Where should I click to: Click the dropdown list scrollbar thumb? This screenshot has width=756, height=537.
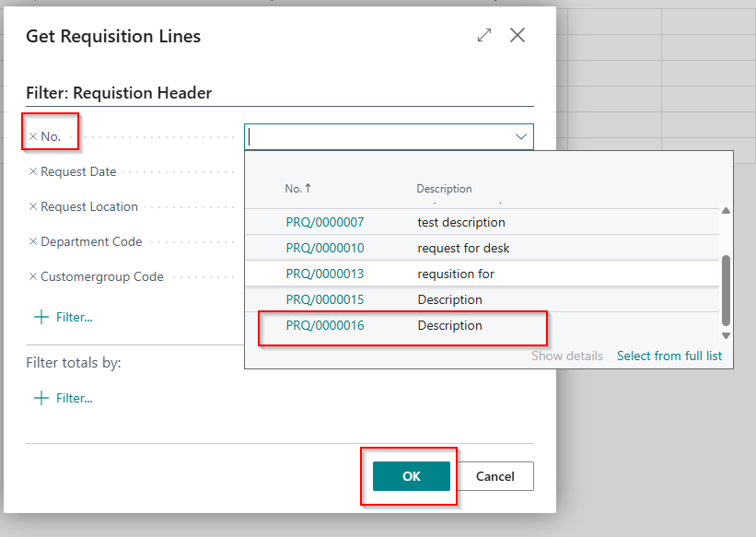[x=726, y=289]
